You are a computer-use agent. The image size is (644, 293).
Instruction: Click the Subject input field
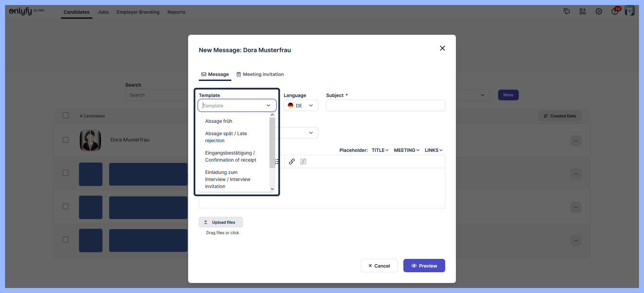tap(386, 106)
